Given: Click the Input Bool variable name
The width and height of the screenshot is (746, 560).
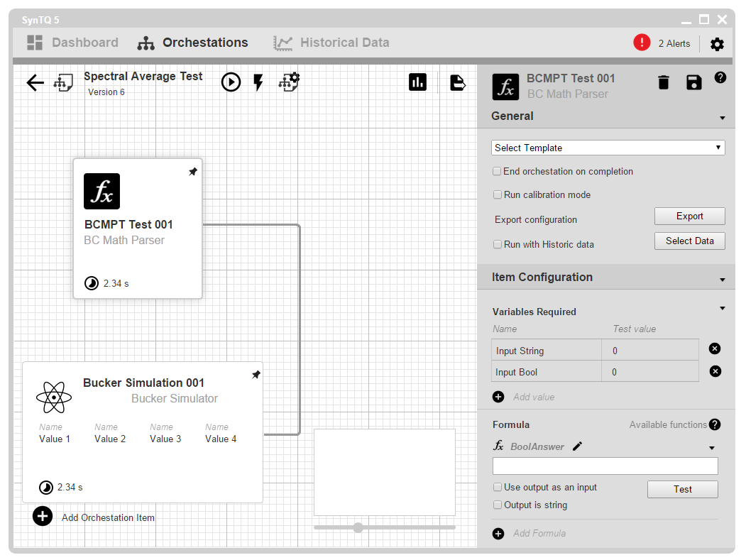Looking at the screenshot, I should [x=516, y=372].
